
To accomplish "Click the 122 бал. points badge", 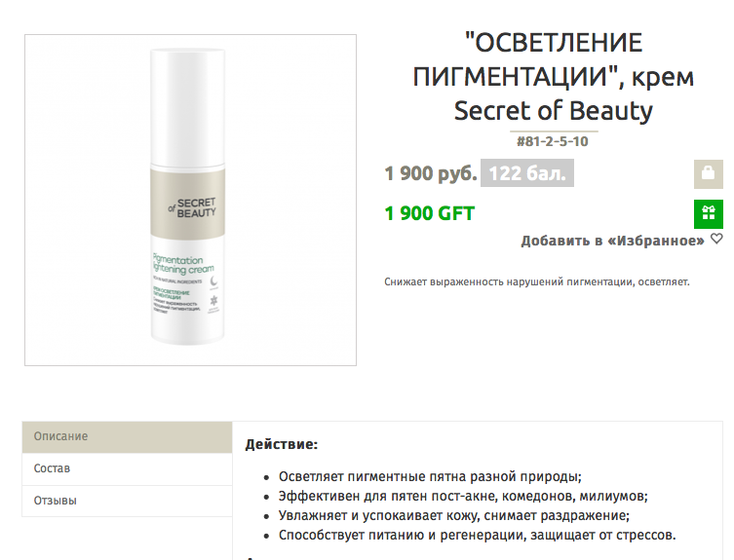I will [x=527, y=173].
